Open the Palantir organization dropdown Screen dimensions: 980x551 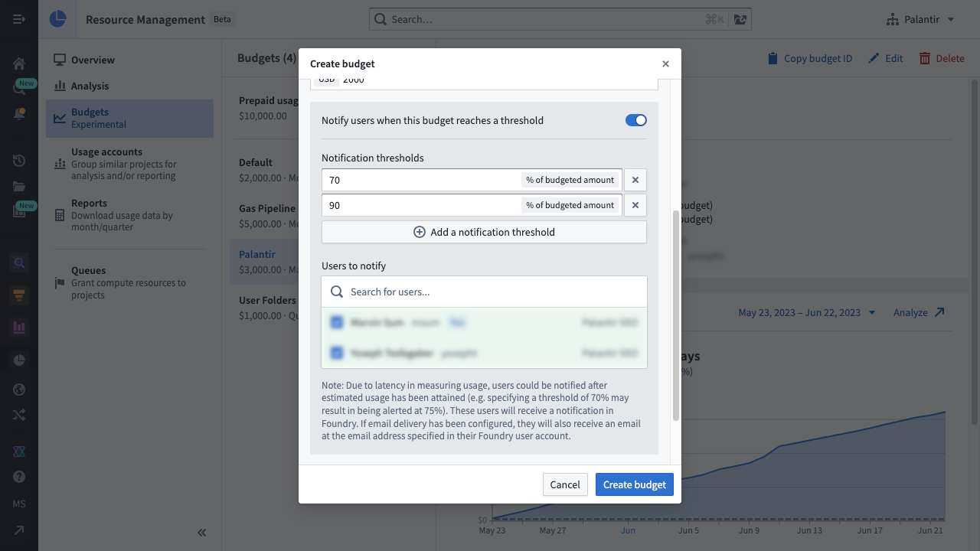click(920, 19)
